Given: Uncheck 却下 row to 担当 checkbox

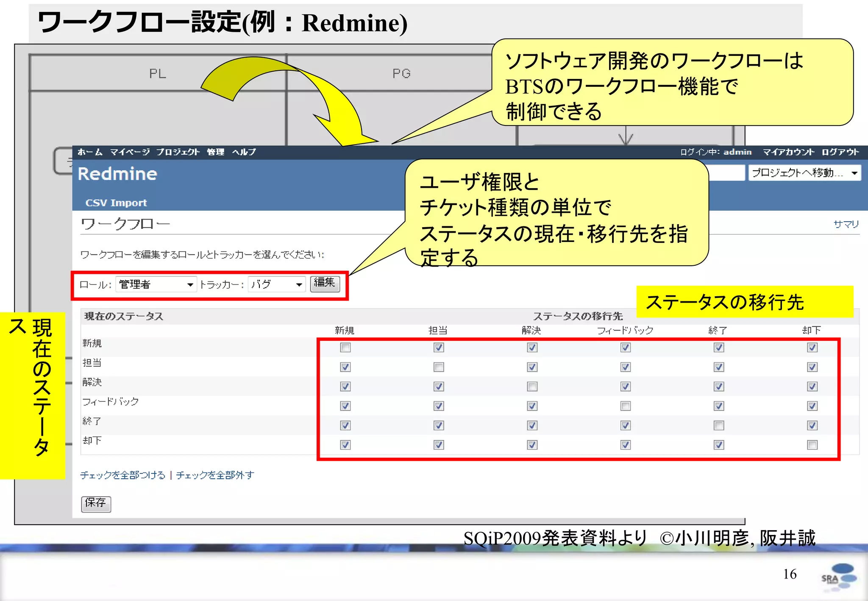Looking at the screenshot, I should 439,445.
